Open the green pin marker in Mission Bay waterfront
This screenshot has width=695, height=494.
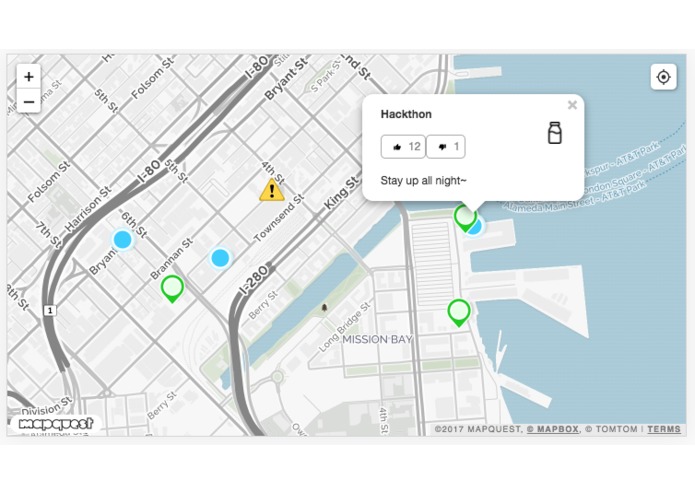click(459, 313)
